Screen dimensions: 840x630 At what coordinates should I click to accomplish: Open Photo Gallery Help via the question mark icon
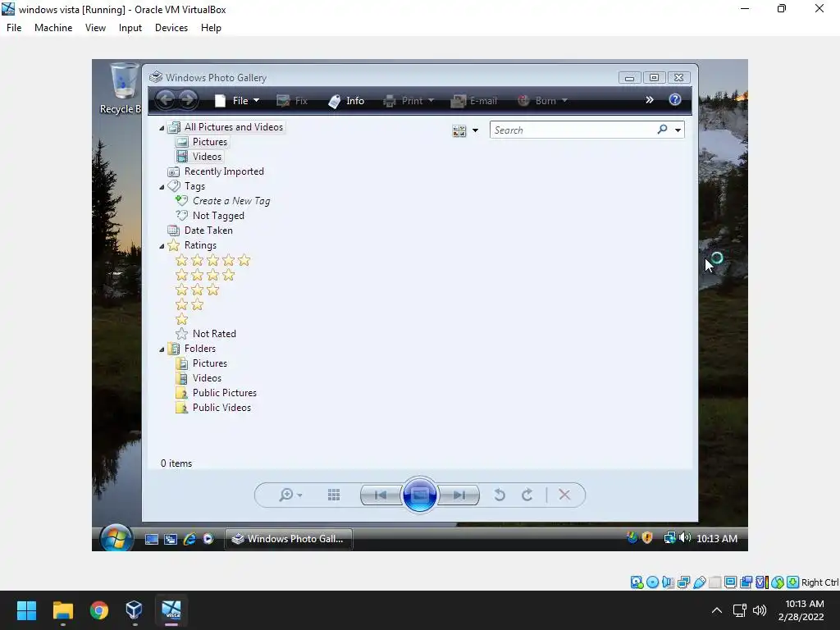coord(675,99)
